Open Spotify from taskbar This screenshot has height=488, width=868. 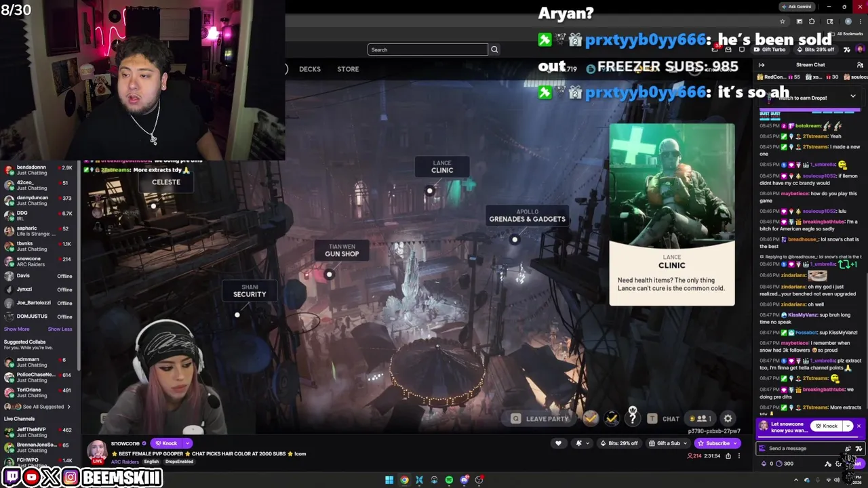point(449,480)
